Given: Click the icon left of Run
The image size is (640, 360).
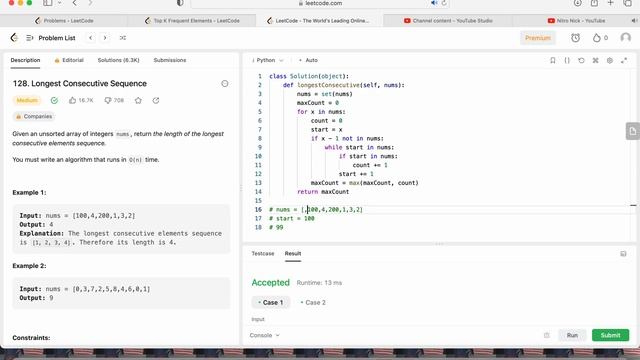Looking at the screenshot, I should pos(547,335).
